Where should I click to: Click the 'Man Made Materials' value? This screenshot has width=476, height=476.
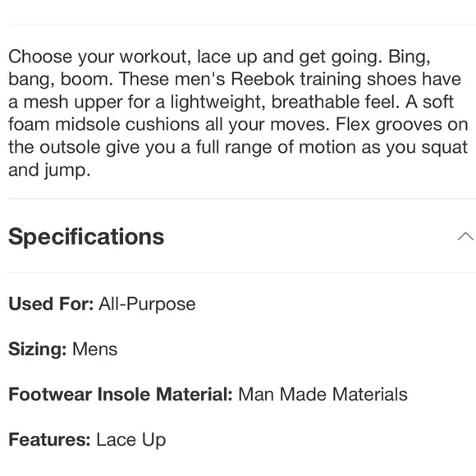click(323, 394)
